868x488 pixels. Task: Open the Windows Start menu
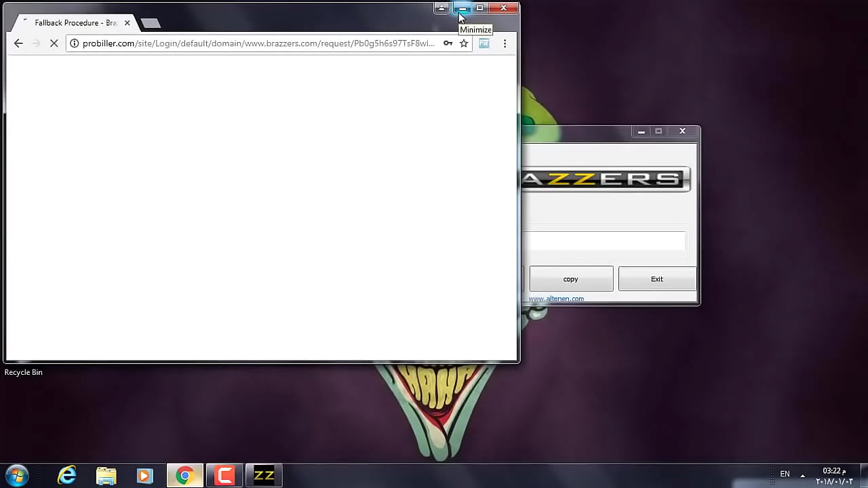click(17, 475)
